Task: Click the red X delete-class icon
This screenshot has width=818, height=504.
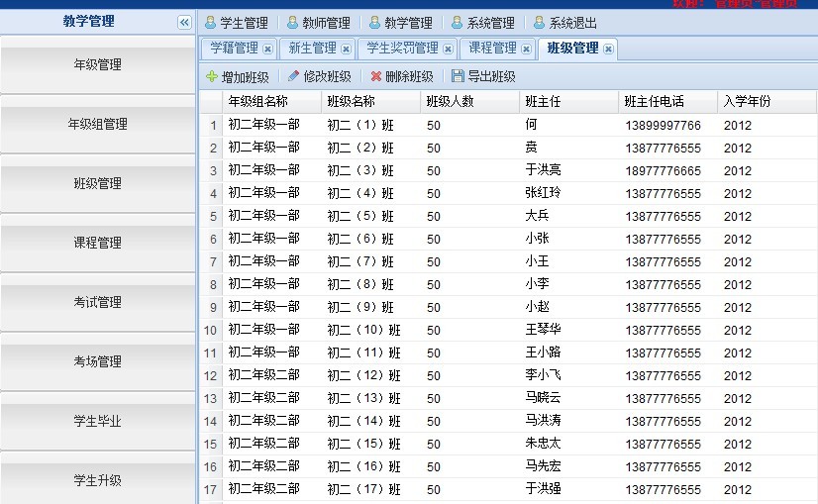Action: coord(375,76)
